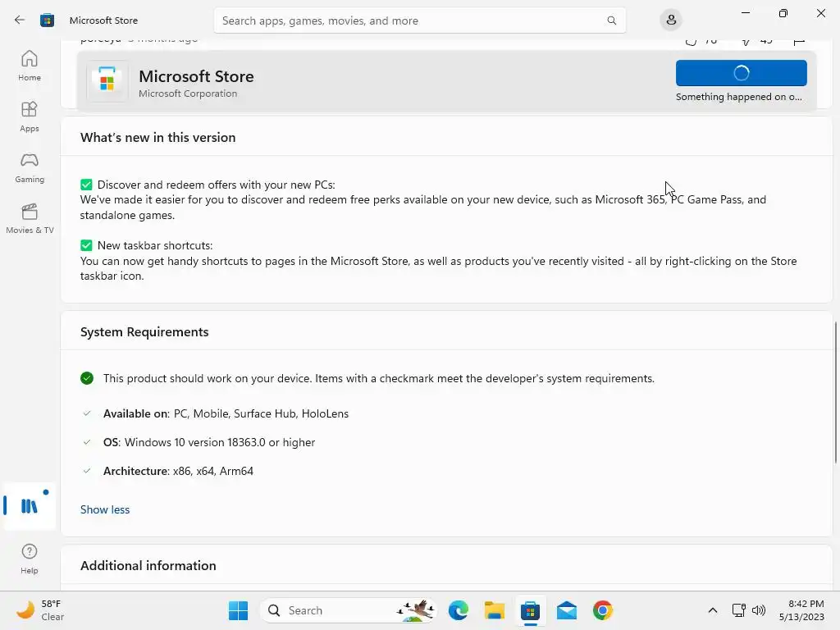This screenshot has width=840, height=630.
Task: Open Gaming section in sidebar
Action: [30, 167]
